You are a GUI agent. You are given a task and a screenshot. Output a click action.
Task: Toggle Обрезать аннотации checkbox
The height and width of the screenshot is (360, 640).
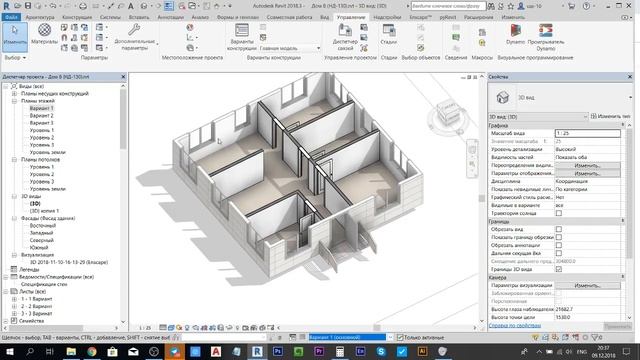click(559, 245)
